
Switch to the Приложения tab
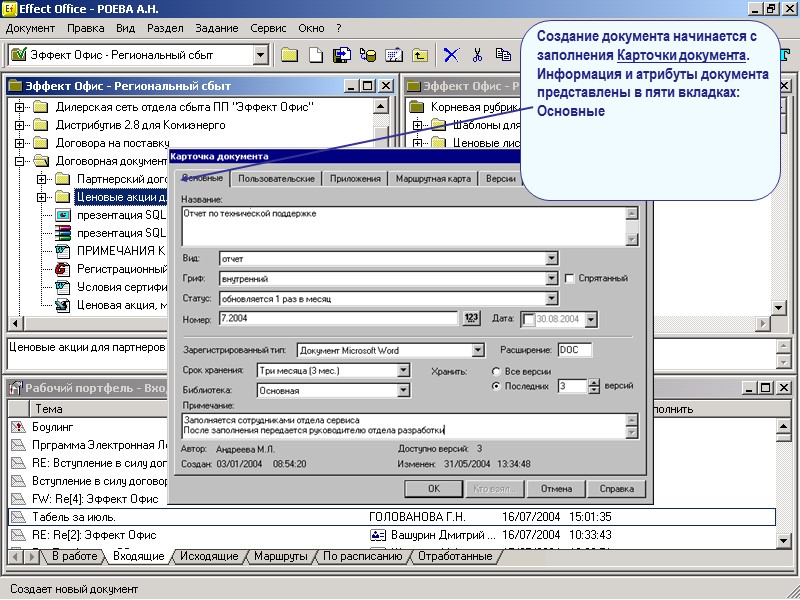[x=355, y=179]
